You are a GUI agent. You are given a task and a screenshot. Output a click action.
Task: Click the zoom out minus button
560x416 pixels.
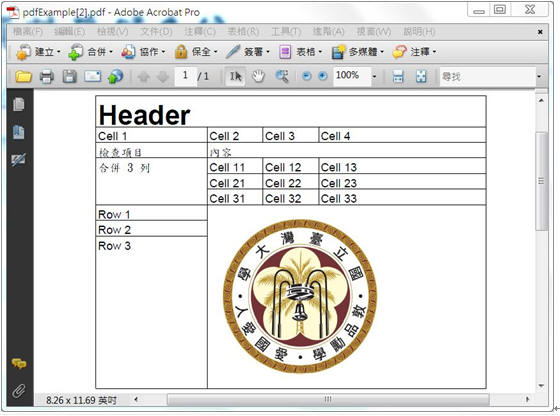click(306, 76)
